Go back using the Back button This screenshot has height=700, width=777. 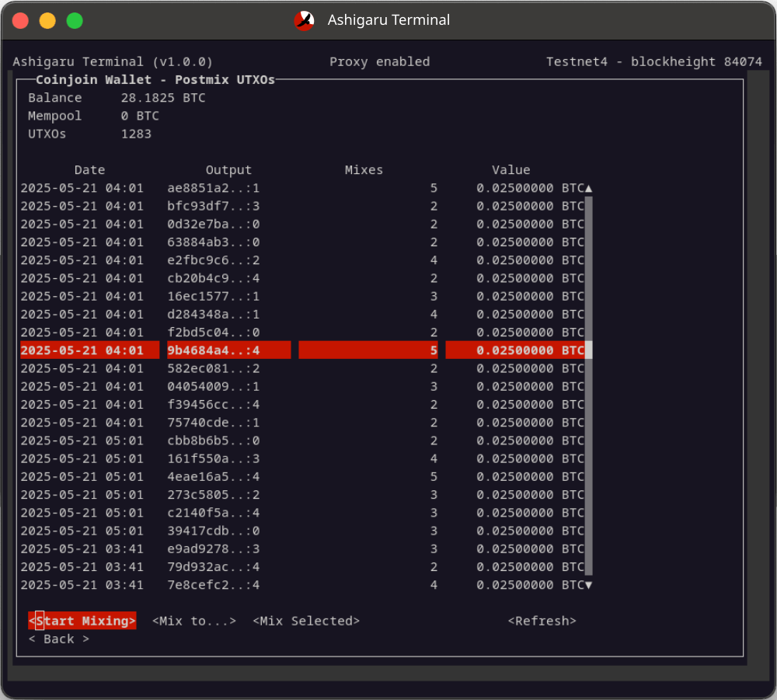point(59,639)
